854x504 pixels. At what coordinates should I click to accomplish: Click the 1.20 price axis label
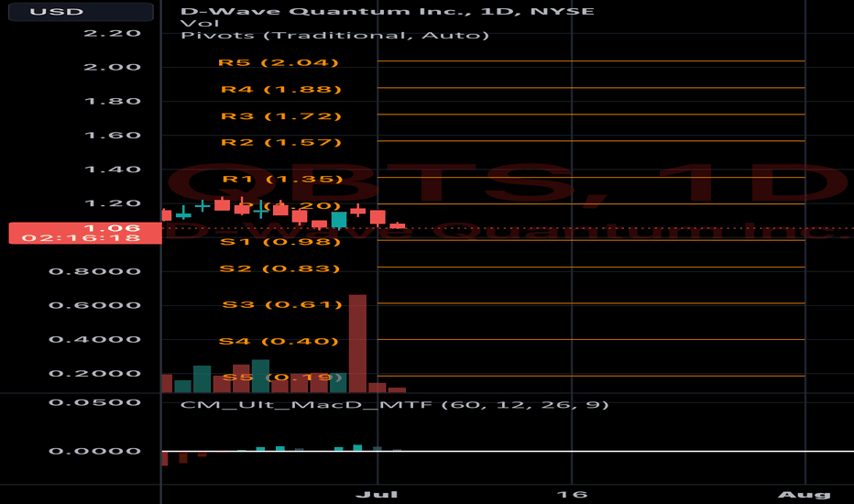tap(112, 203)
